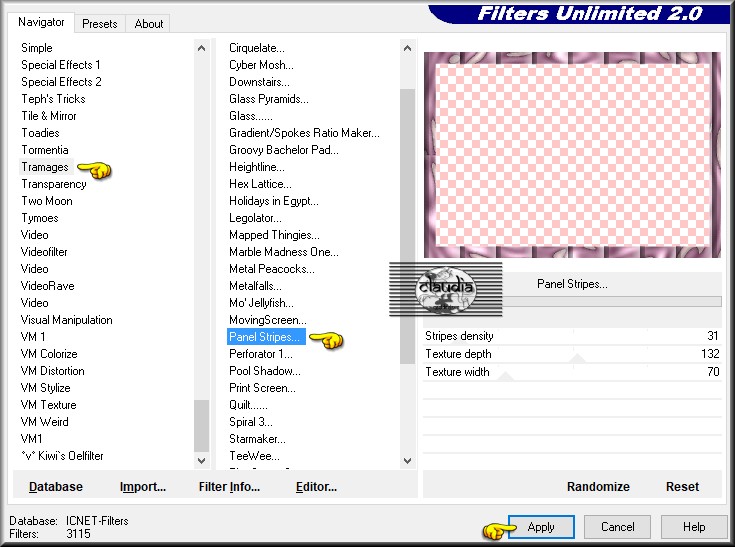This screenshot has width=735, height=547.
Task: Open the About tab
Action: [149, 23]
